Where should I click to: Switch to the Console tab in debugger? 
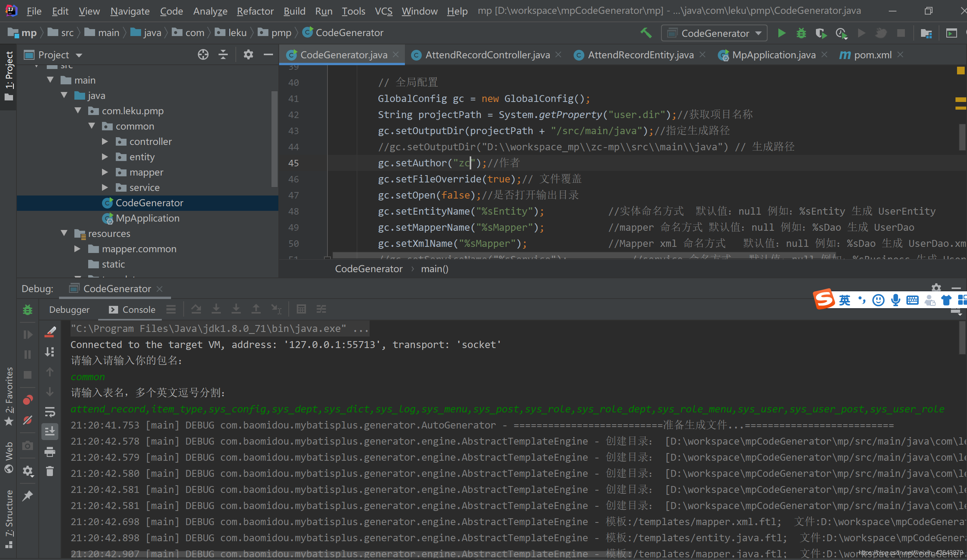(x=137, y=310)
